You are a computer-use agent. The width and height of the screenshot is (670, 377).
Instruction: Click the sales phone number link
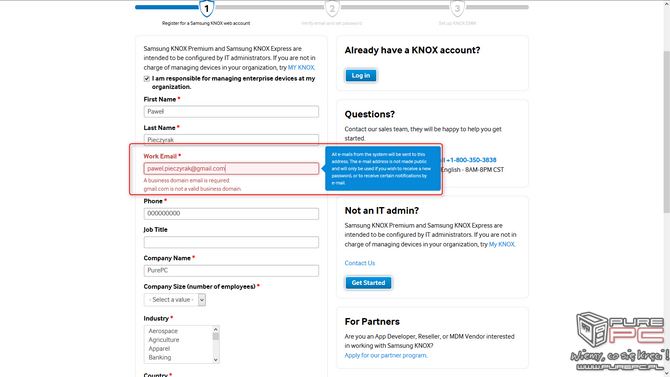470,160
